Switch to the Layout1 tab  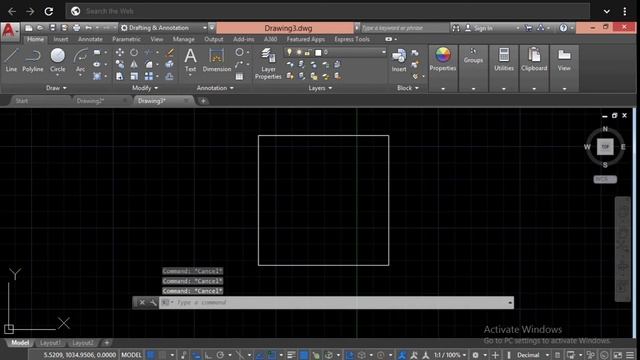pos(51,343)
